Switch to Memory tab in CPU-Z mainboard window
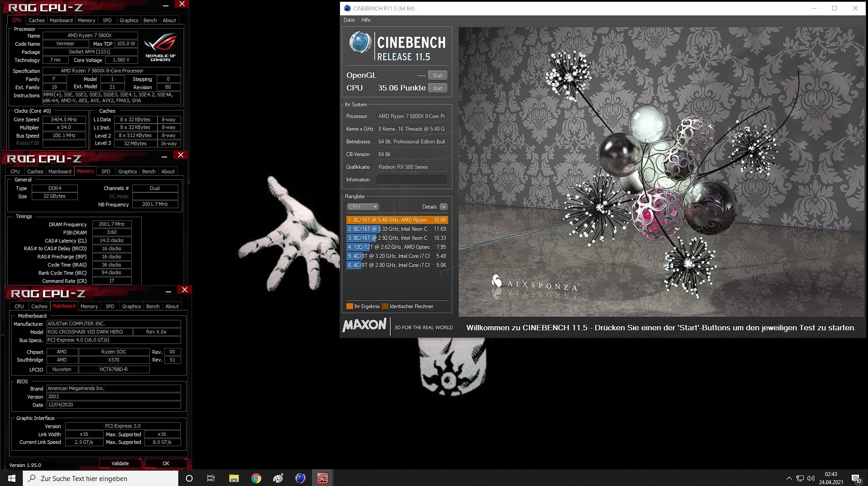This screenshot has width=868, height=486. tap(89, 306)
